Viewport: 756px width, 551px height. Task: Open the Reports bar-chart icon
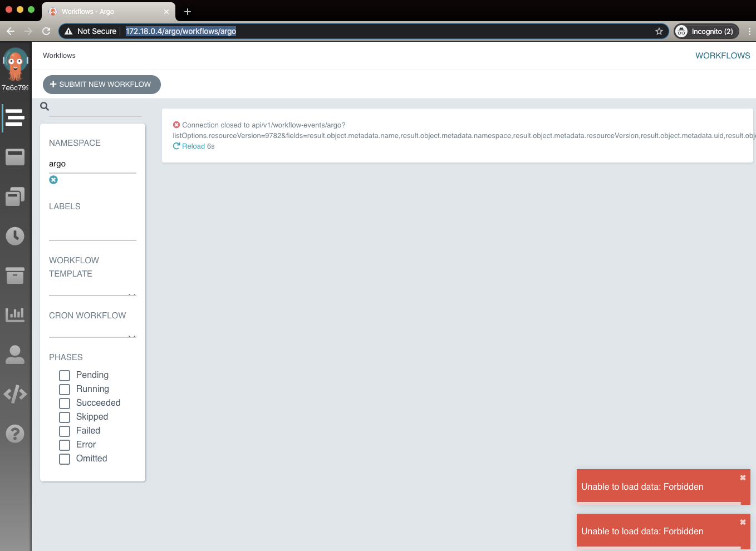15,313
